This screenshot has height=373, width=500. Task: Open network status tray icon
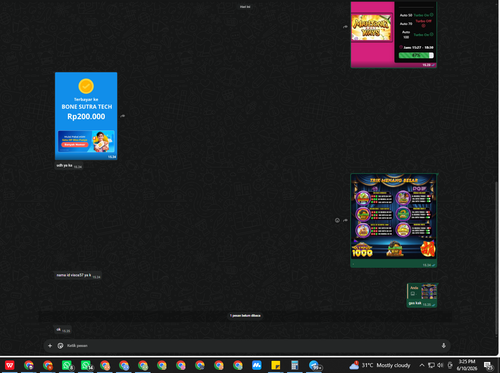coord(431,365)
